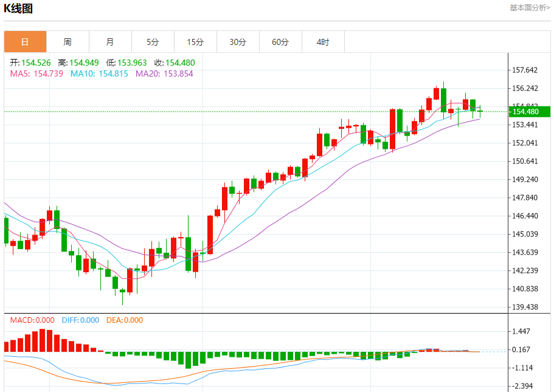554x392 pixels.
Task: Click the MA10 154.815 indicator label
Action: (x=99, y=74)
